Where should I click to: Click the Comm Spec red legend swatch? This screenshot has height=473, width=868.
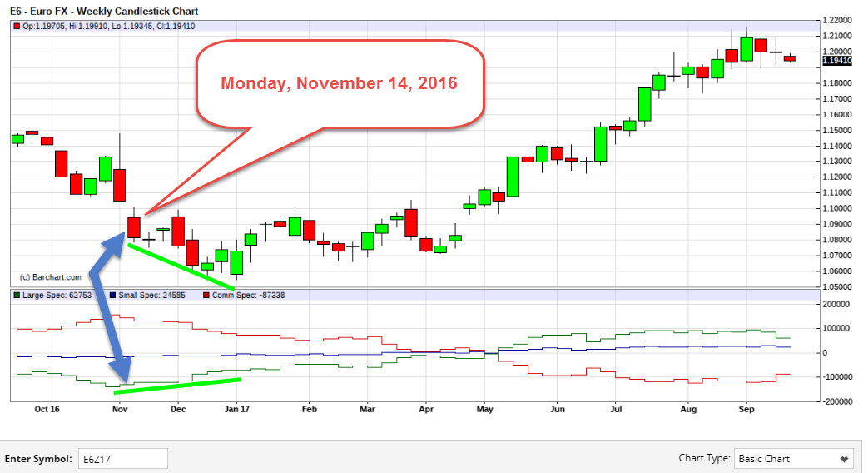(x=206, y=296)
